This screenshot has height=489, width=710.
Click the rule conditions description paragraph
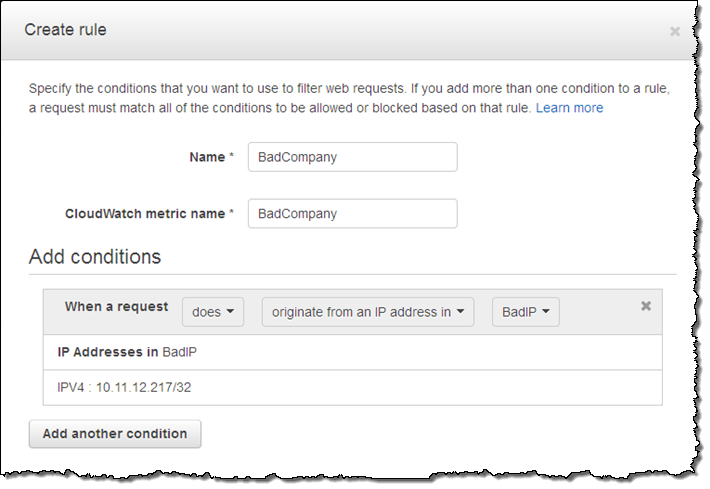pos(300,98)
